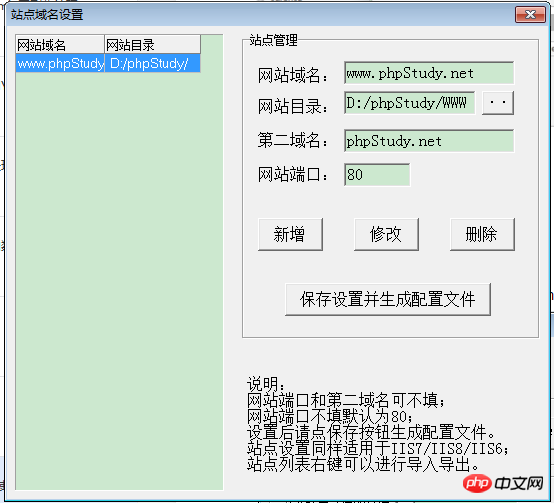Screen dimensions: 554x503
Task: Click the 站点管理 group label
Action: [273, 40]
